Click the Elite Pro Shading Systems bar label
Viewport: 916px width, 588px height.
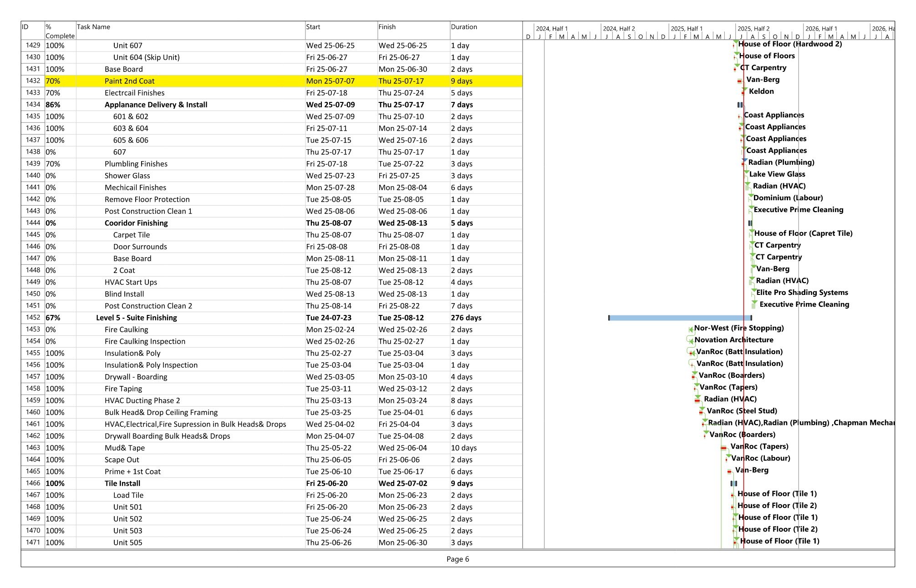tap(802, 292)
